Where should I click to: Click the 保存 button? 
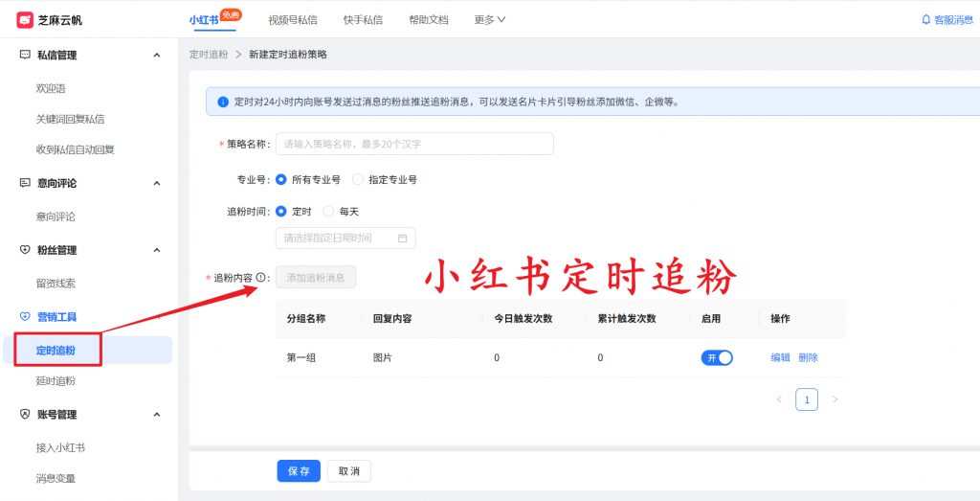[x=299, y=471]
